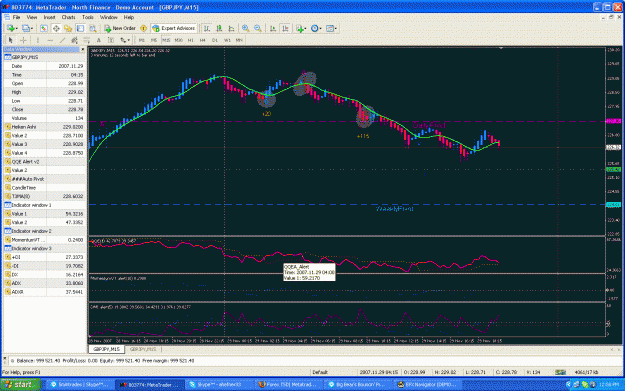Switch to Forex TSD Metatrader taskbar window
The width and height of the screenshot is (625, 391).
(288, 385)
